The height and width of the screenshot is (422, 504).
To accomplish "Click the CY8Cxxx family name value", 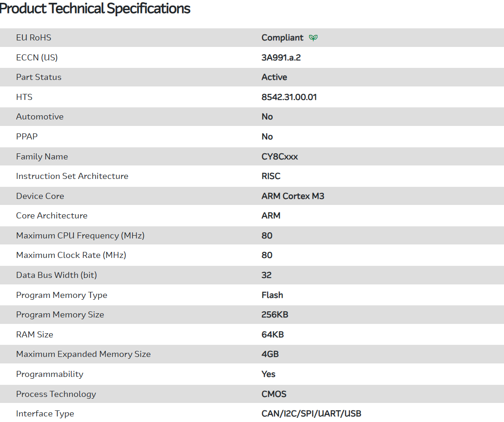I will (280, 157).
